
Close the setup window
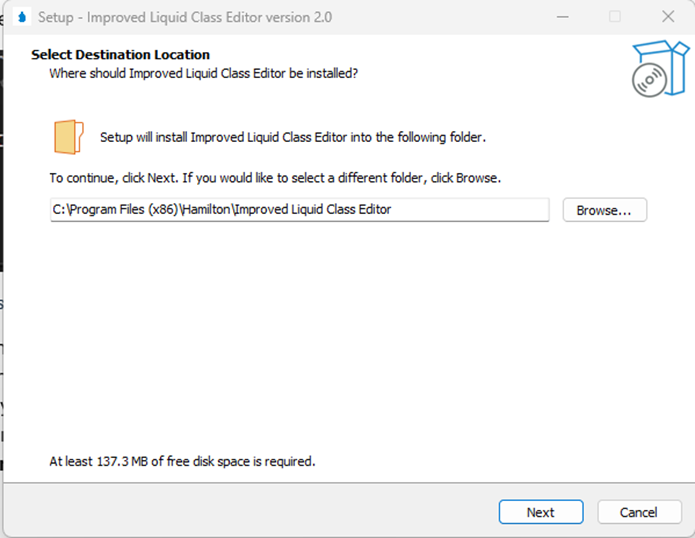(x=668, y=17)
